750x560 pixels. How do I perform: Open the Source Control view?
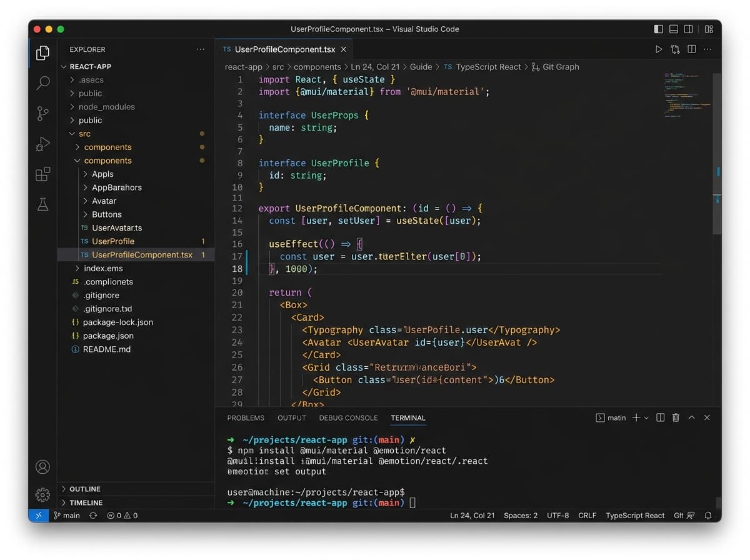(42, 113)
